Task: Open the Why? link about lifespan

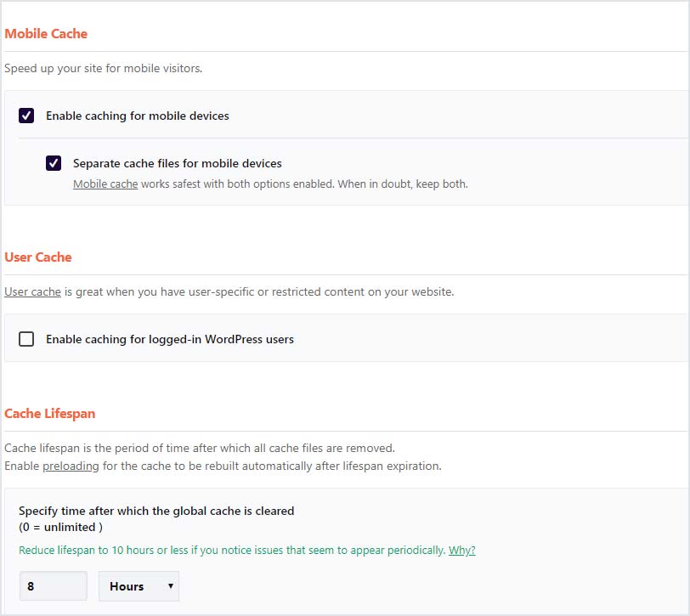Action: point(461,550)
